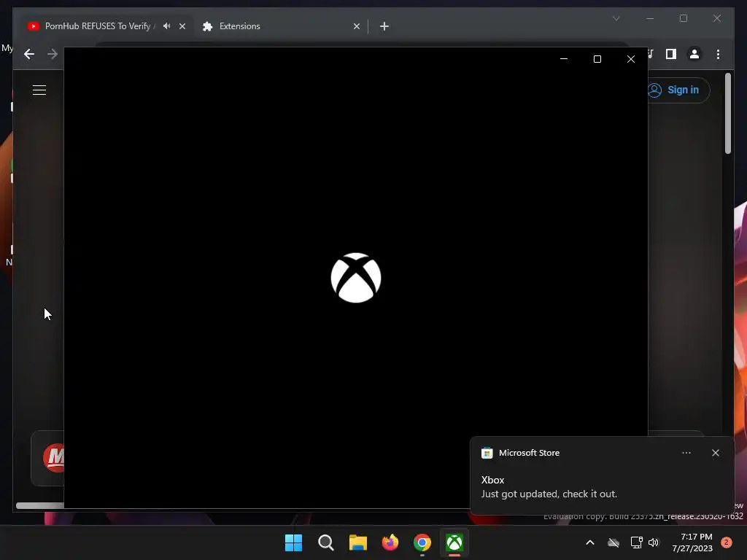This screenshot has height=560, width=747.
Task: Click Chrome's forward navigation arrow
Action: (x=53, y=54)
